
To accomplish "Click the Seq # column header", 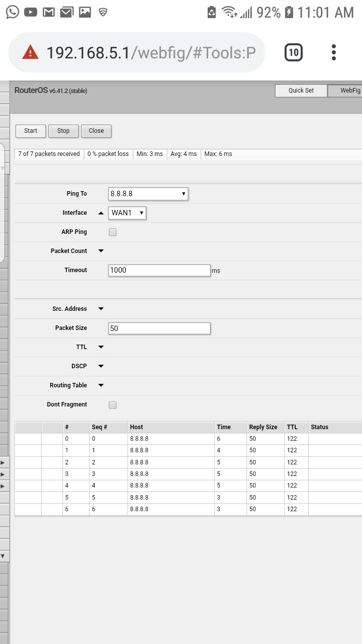I will pos(108,427).
